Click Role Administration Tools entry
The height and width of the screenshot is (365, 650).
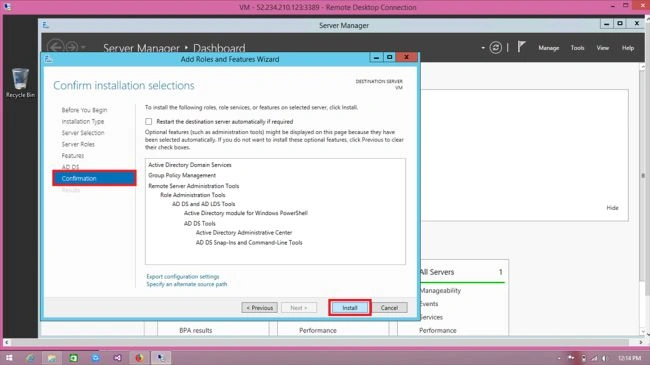tap(193, 195)
